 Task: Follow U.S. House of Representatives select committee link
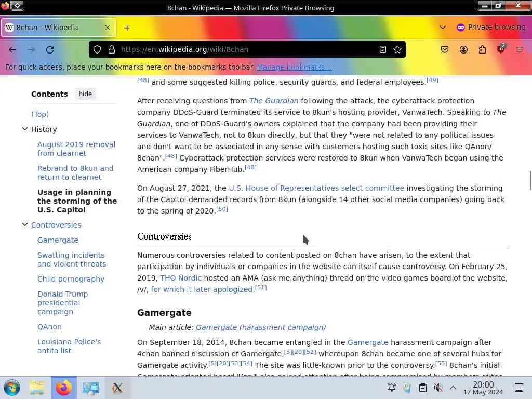pyautogui.click(x=316, y=188)
